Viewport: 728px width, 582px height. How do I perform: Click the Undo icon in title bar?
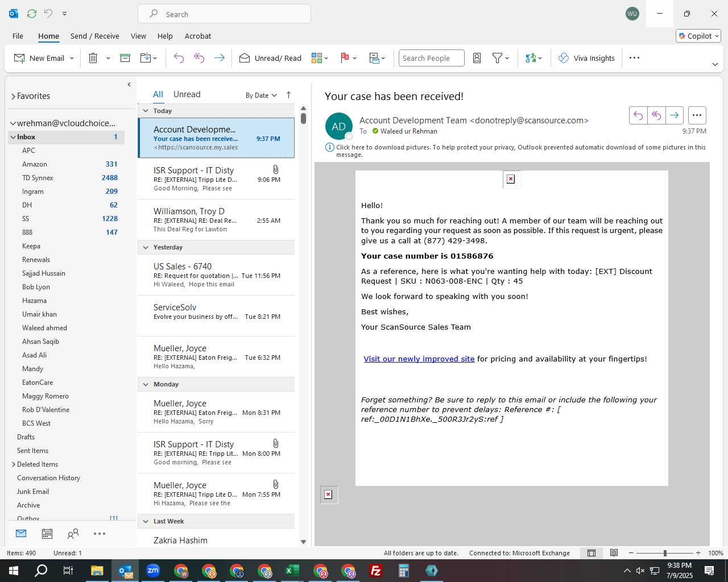coord(48,13)
